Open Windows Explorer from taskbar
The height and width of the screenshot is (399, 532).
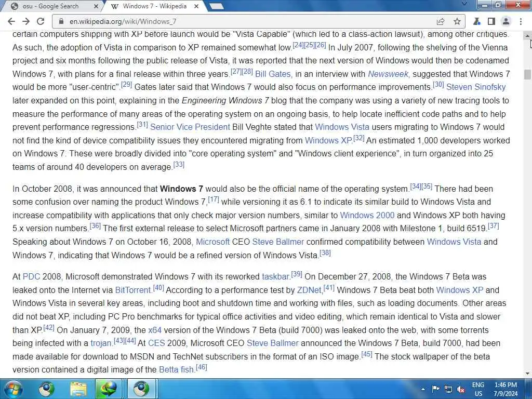click(78, 389)
